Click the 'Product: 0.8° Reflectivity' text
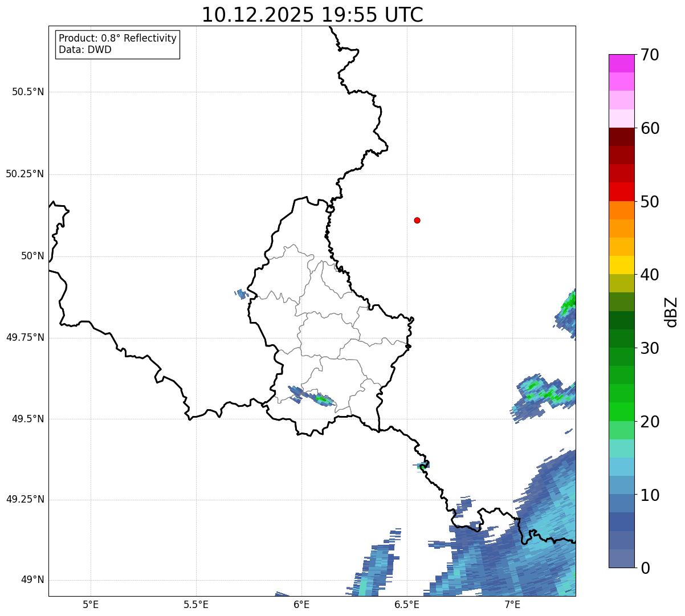685x616 pixels. pyautogui.click(x=118, y=38)
